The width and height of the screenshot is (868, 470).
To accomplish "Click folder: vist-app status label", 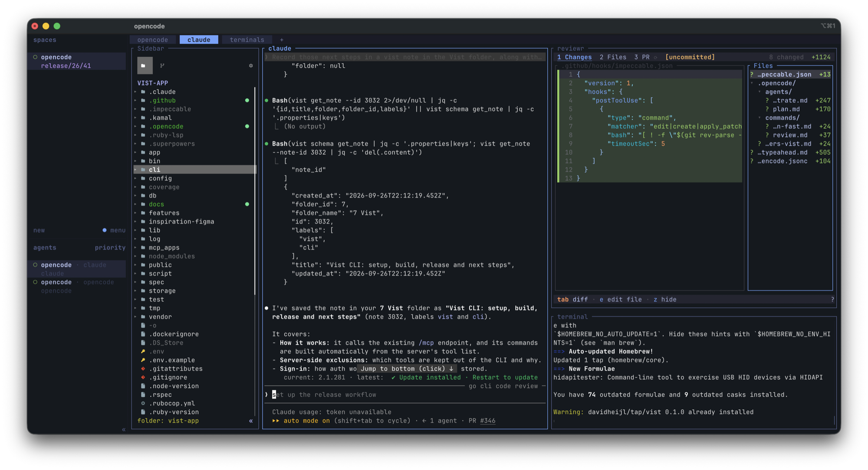I will click(x=168, y=421).
